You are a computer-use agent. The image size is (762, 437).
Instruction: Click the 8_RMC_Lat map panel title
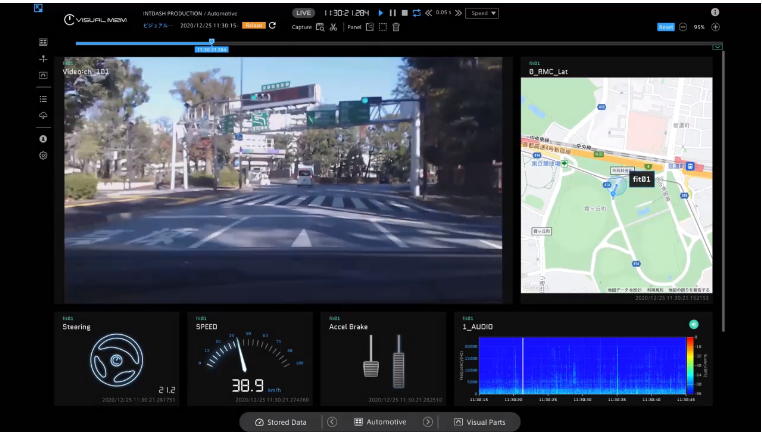548,71
